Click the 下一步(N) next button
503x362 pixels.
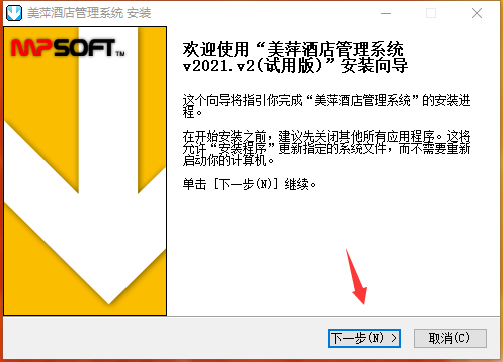pyautogui.click(x=364, y=338)
